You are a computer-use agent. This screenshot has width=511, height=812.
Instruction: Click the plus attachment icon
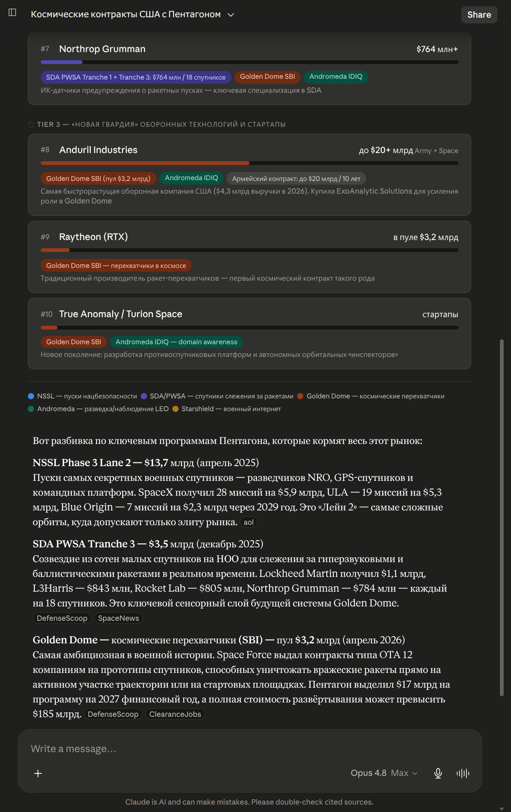coord(38,773)
